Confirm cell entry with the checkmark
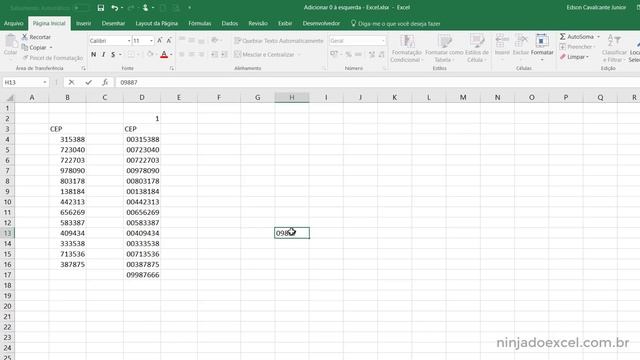The width and height of the screenshot is (640, 360). click(89, 82)
